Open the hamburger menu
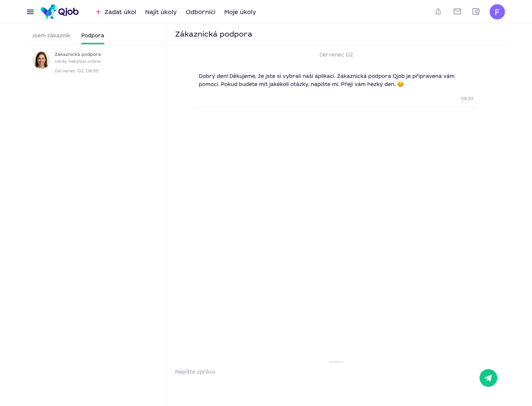 click(x=30, y=12)
